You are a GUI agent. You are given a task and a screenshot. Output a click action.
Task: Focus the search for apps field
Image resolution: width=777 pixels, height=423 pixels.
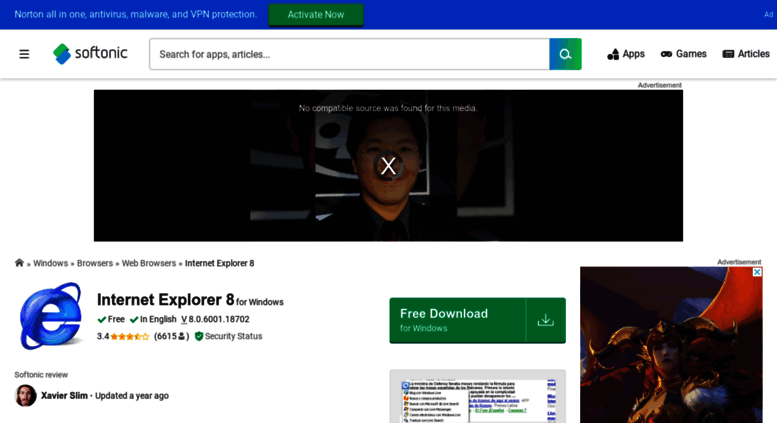pos(349,54)
